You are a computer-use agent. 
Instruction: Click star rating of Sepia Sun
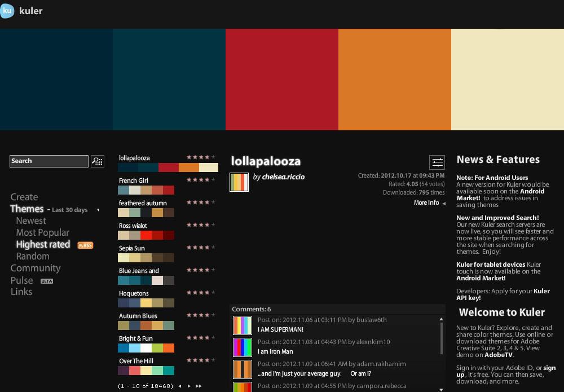(201, 248)
